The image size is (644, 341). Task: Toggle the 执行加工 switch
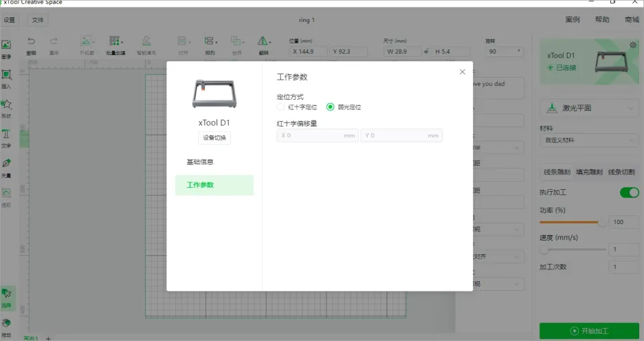[x=629, y=192]
